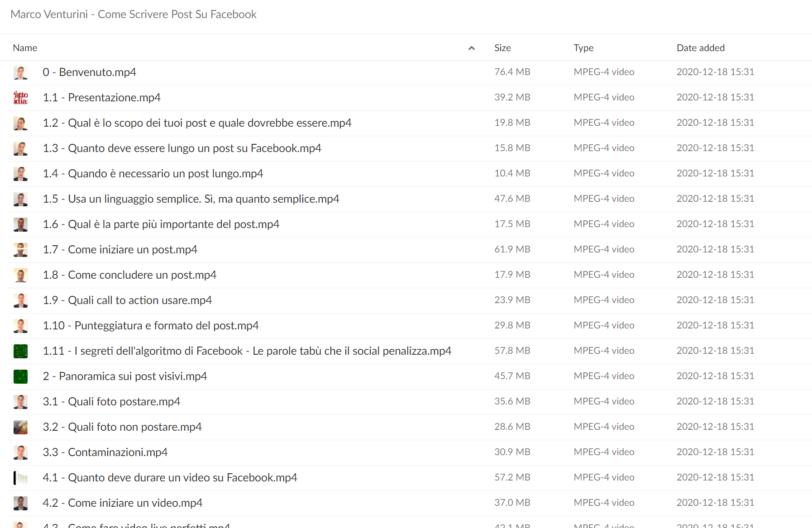812x528 pixels.
Task: Click the 57.8 MB size value
Action: click(x=512, y=351)
